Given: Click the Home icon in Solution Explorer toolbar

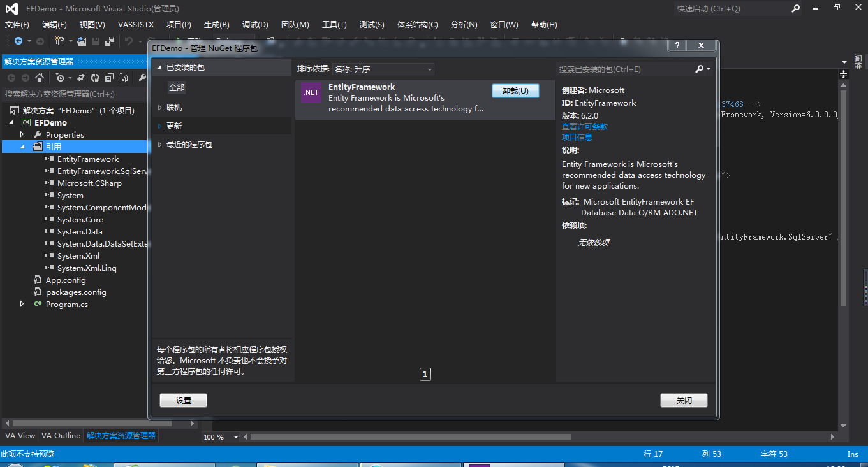Looking at the screenshot, I should 40,78.
